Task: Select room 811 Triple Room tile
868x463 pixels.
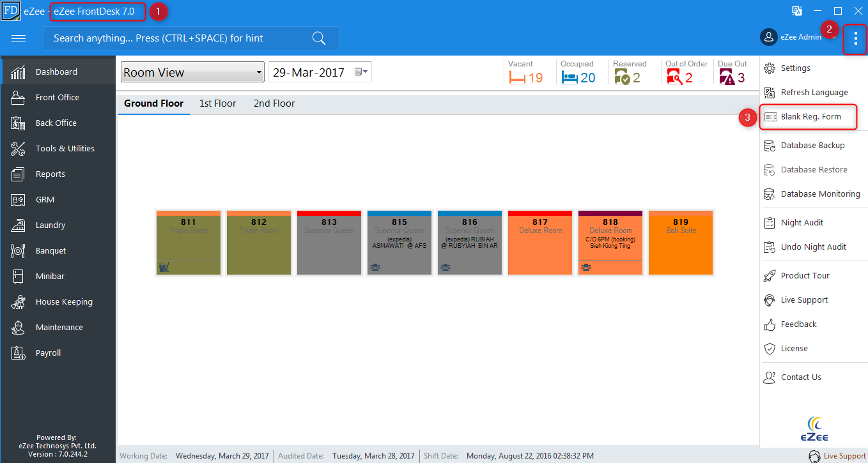Action: (189, 243)
